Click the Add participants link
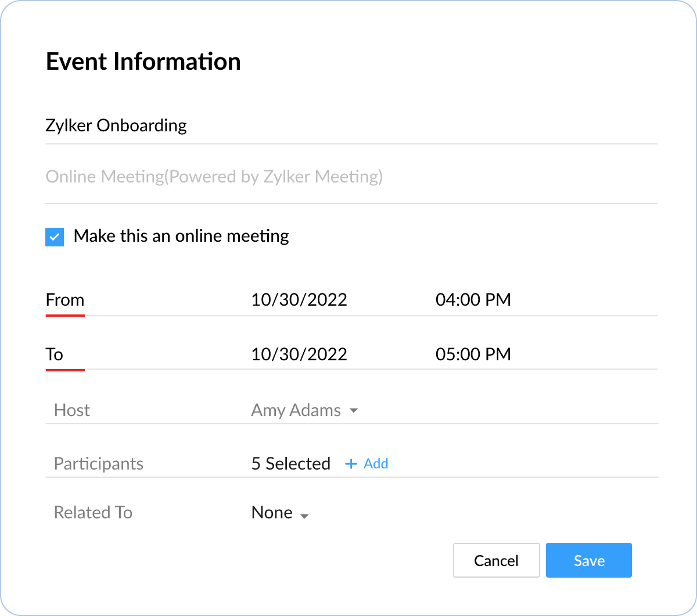 (376, 464)
